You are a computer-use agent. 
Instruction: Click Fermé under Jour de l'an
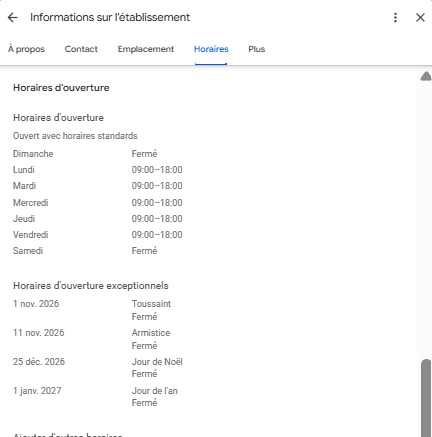tap(144, 403)
